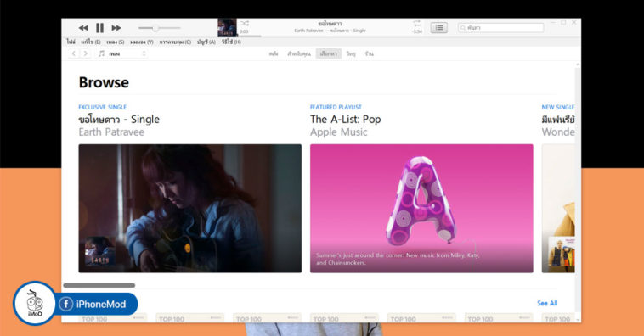Navigate back with the left chevron

click(74, 53)
